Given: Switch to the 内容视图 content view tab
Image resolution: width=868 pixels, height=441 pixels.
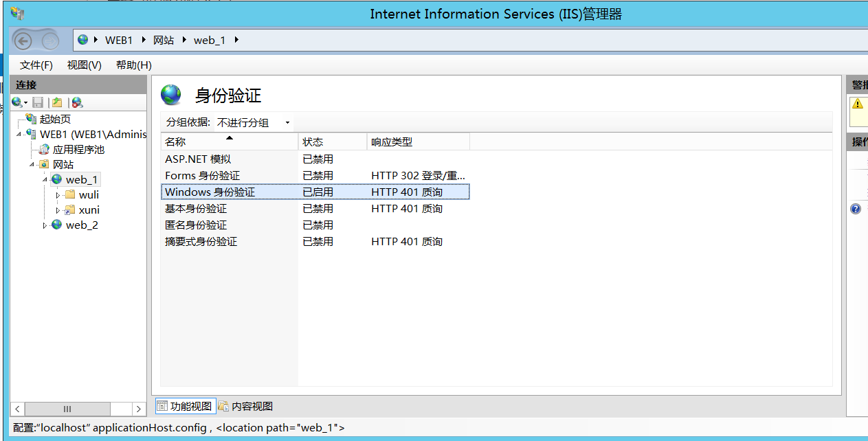Looking at the screenshot, I should coord(246,406).
